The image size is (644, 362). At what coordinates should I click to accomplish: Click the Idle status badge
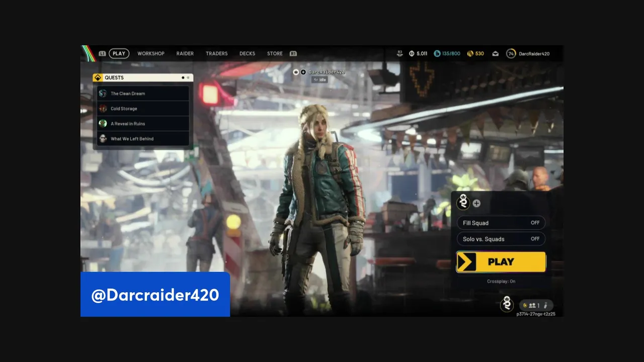pos(319,79)
